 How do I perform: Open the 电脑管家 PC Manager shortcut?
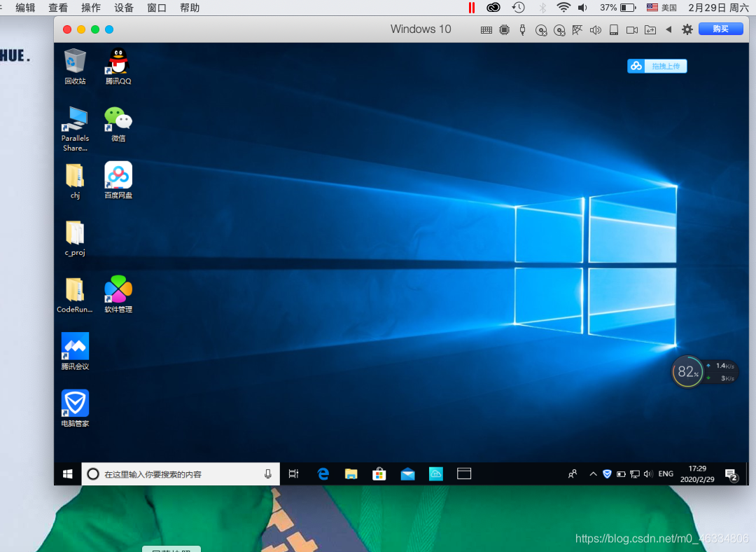(x=75, y=408)
